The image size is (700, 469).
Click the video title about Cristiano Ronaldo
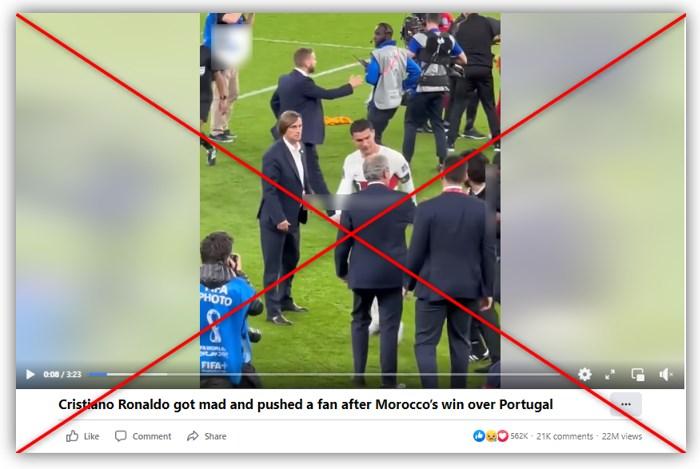tap(305, 404)
